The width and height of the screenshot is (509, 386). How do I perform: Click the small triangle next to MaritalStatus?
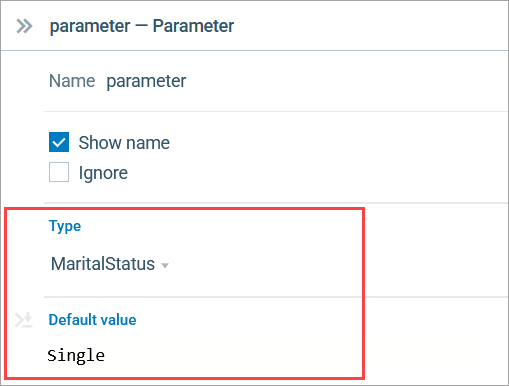[165, 265]
